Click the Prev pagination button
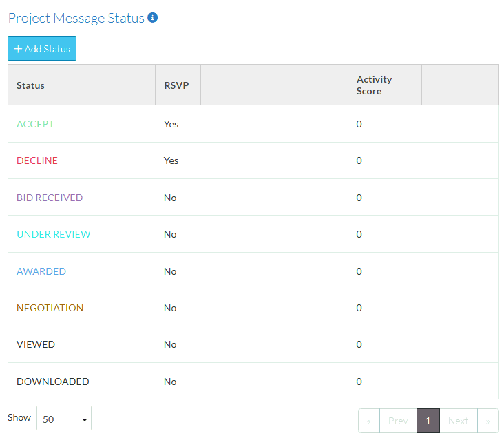504x438 pixels. [x=398, y=421]
